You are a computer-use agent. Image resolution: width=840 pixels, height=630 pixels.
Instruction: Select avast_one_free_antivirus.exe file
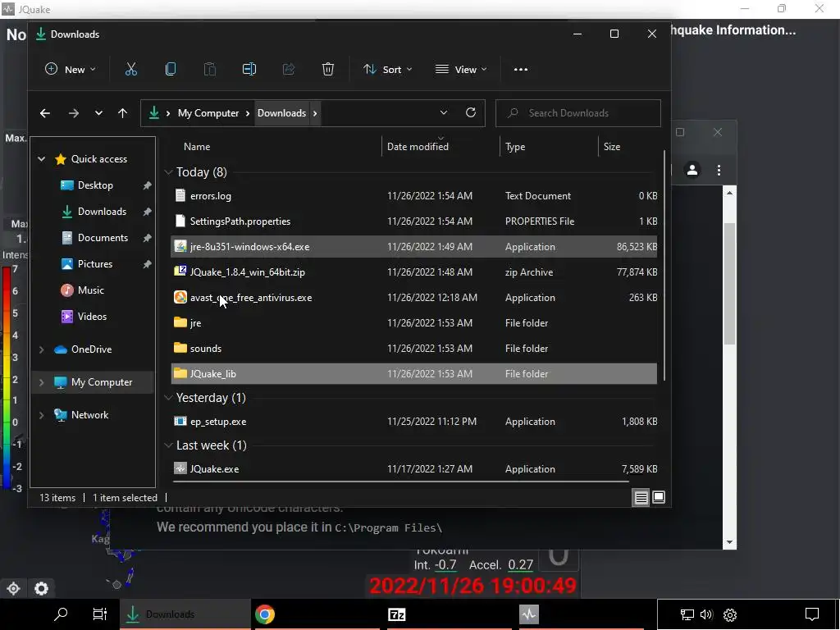click(414, 298)
